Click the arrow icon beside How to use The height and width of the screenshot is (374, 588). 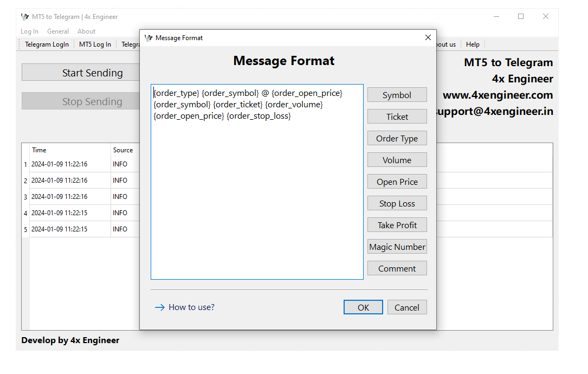pyautogui.click(x=160, y=308)
